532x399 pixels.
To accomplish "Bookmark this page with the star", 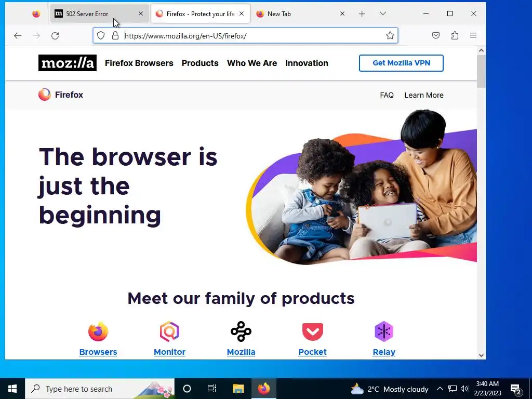I will click(x=390, y=36).
